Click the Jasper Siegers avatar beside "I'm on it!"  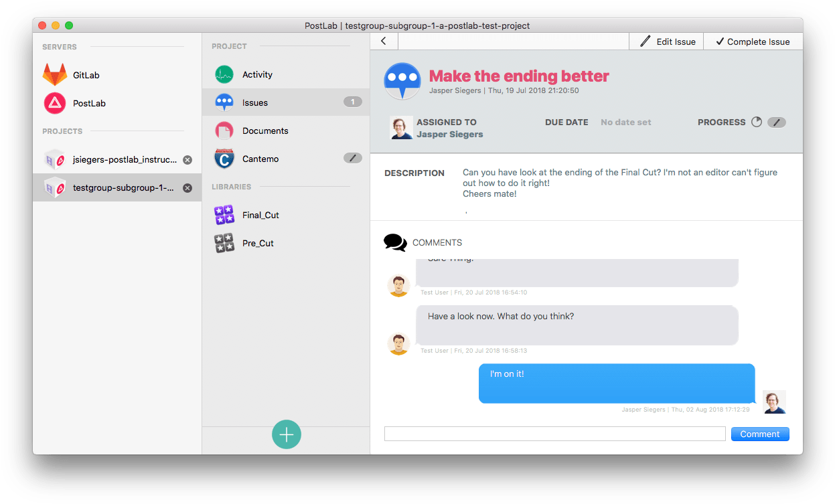(774, 402)
